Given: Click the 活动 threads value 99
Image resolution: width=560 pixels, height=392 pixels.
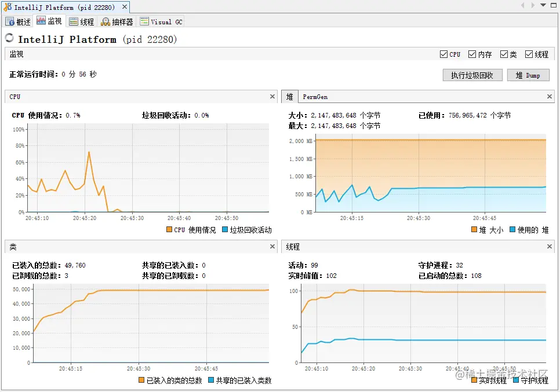Looking at the screenshot, I should click(x=314, y=265).
